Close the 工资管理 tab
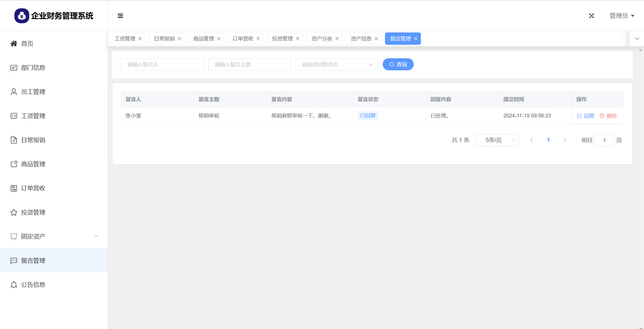The height and width of the screenshot is (329, 644). point(140,39)
